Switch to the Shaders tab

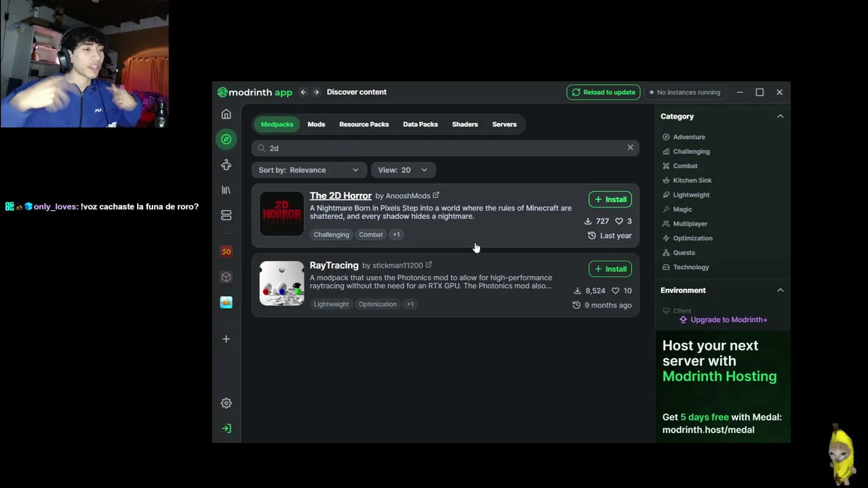[x=465, y=125]
